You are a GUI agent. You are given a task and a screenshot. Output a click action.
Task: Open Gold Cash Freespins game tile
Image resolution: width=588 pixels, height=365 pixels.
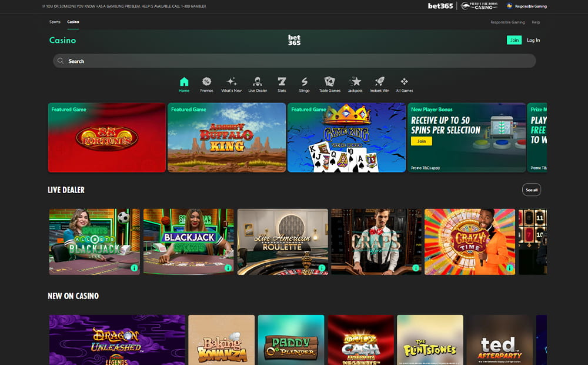point(361,340)
